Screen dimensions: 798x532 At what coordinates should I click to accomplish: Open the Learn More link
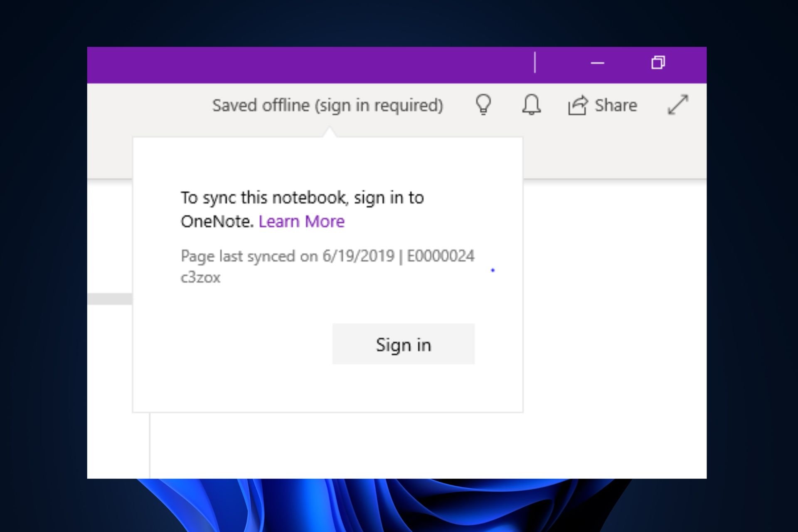[301, 222]
